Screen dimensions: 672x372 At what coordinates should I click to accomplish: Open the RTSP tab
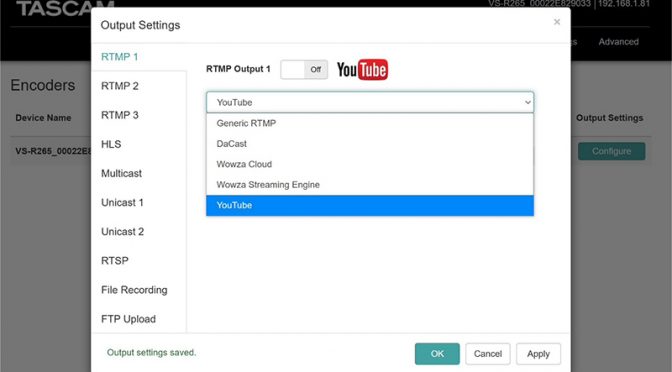(114, 261)
